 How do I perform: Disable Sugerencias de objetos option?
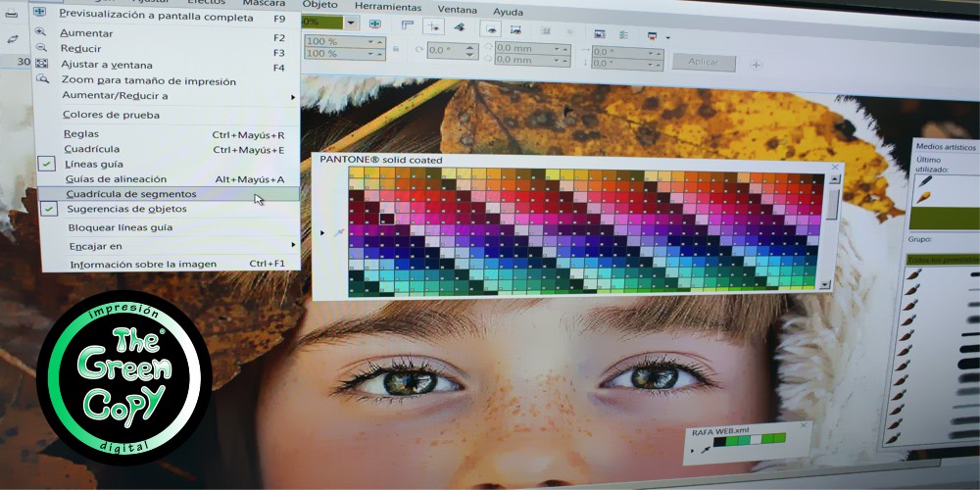coord(48,209)
